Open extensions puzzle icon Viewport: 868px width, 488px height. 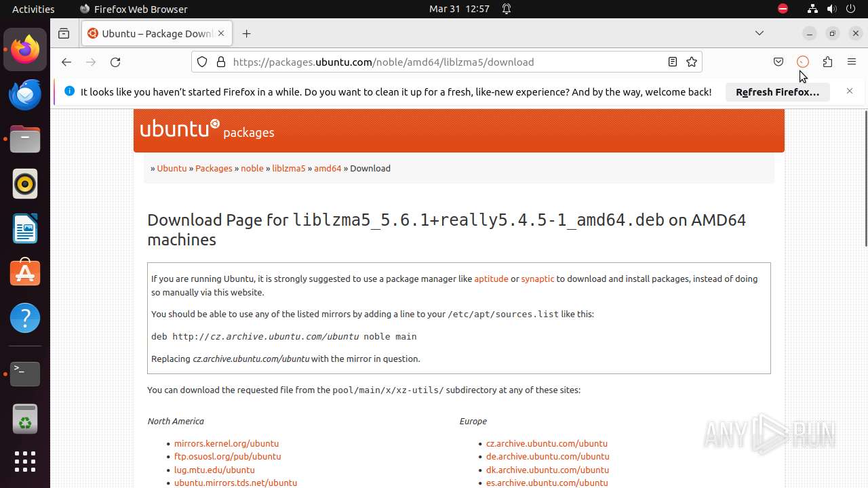coord(827,62)
